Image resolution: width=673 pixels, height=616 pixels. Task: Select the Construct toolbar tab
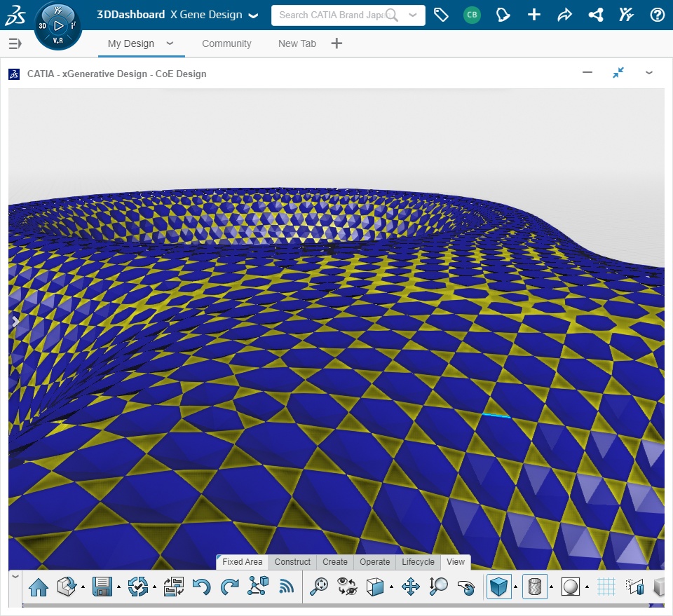click(x=292, y=562)
